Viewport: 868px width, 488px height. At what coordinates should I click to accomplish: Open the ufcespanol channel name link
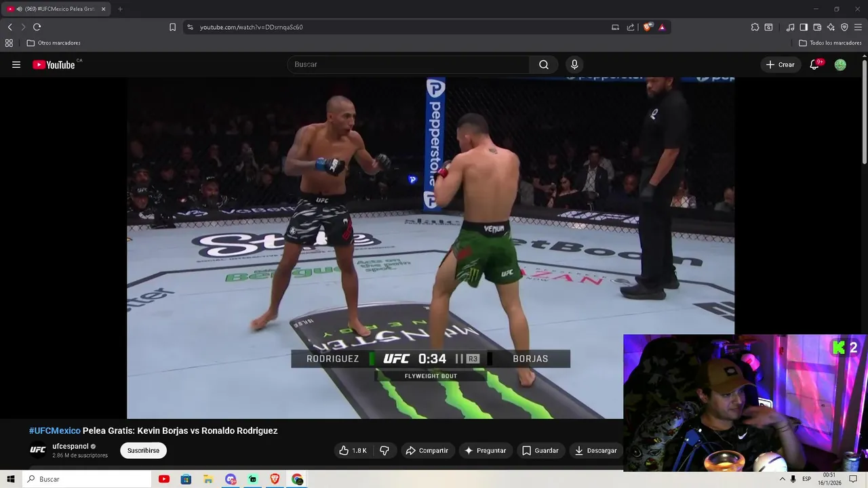point(71,447)
